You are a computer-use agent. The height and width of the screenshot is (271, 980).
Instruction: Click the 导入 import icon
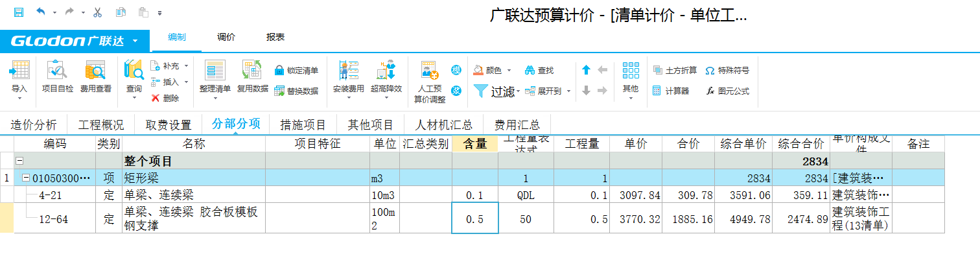coord(20,70)
